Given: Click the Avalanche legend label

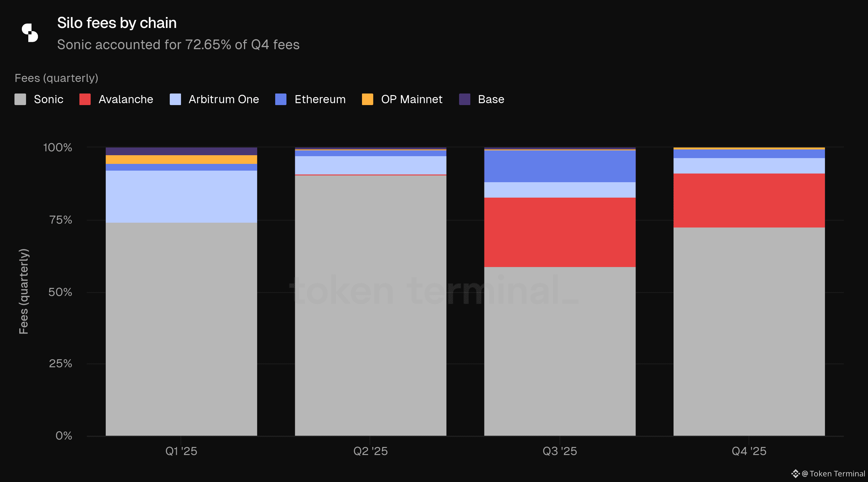Looking at the screenshot, I should click(126, 99).
